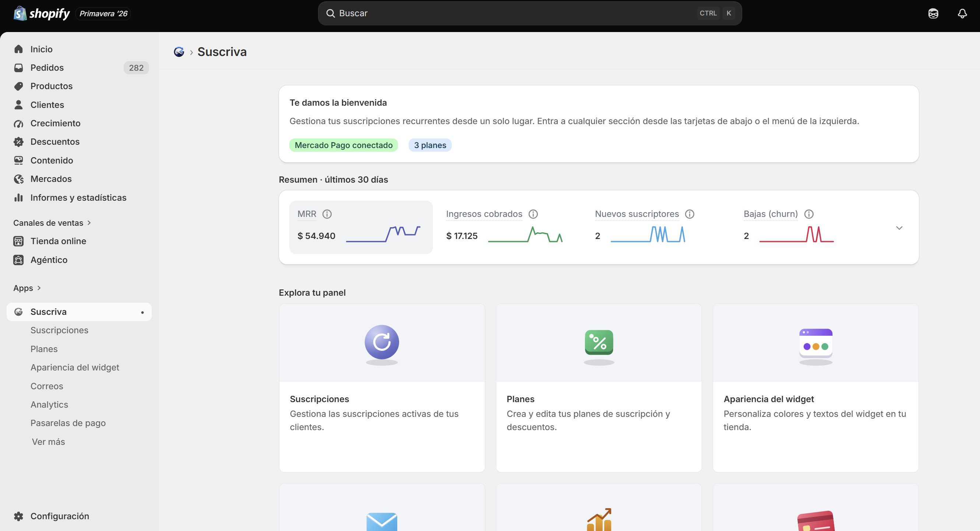Click the Productos tag icon
980x531 pixels.
point(18,86)
